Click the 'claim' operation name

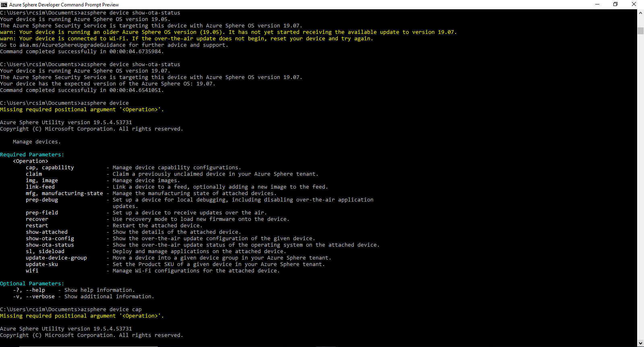(34, 174)
